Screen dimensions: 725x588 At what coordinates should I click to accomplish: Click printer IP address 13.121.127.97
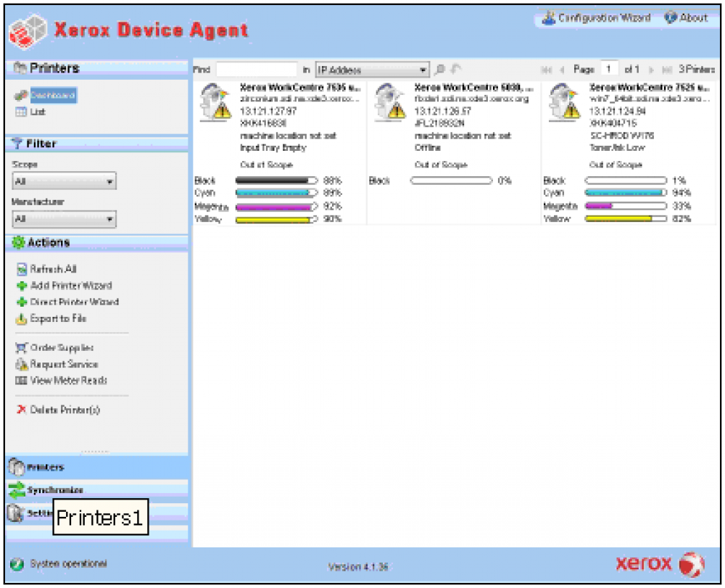pyautogui.click(x=268, y=112)
